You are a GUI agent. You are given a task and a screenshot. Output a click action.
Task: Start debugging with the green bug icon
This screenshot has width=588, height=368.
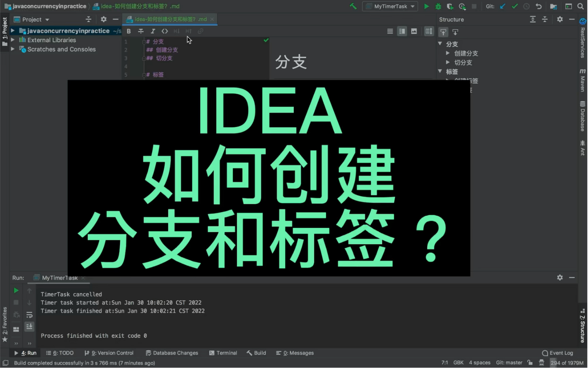coord(438,6)
